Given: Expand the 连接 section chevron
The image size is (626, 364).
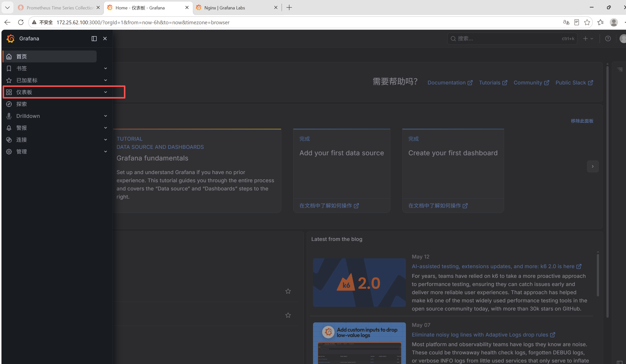Looking at the screenshot, I should pos(106,140).
